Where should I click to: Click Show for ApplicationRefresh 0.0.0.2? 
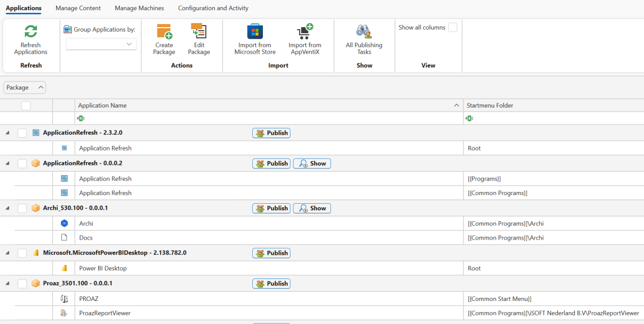point(312,164)
